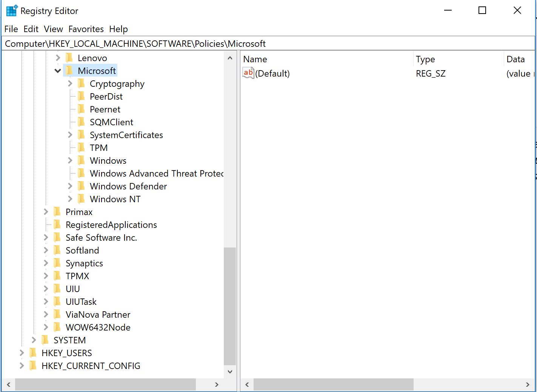Click the string value icon of (Default)
Image resolution: width=537 pixels, height=392 pixels.
click(248, 73)
